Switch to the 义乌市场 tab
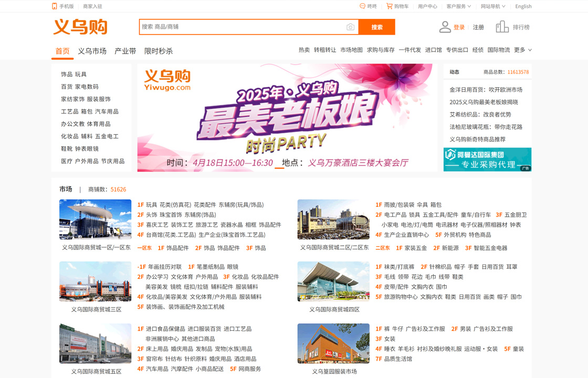The height and width of the screenshot is (378, 588). pyautogui.click(x=92, y=51)
